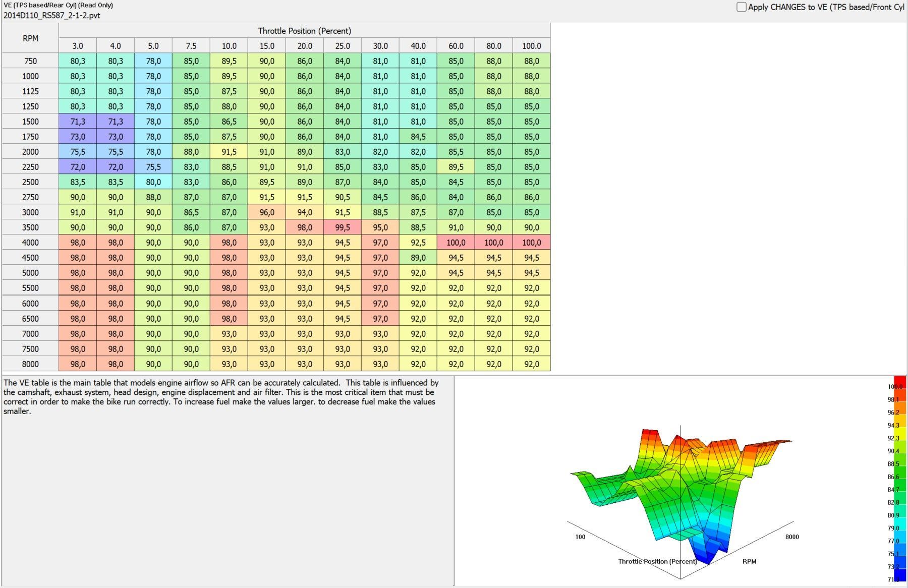Select the 99,5 cell in the 3500 RPM row

coord(343,227)
